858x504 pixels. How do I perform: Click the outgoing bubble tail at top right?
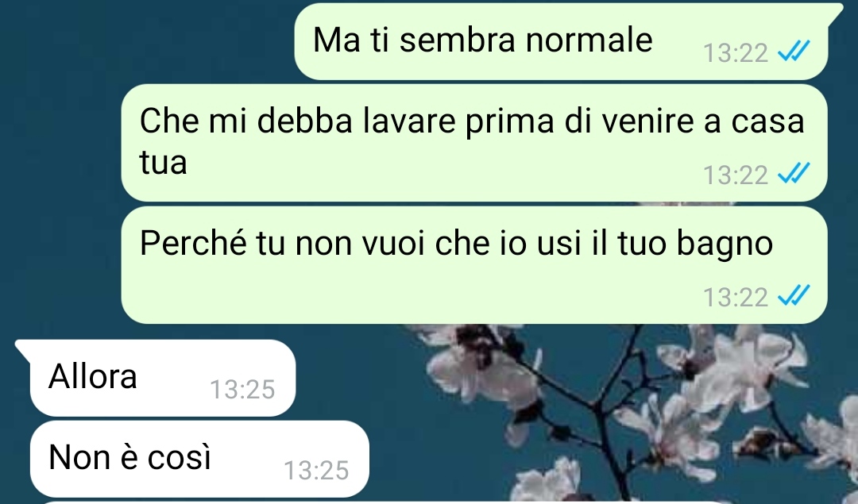point(836,12)
